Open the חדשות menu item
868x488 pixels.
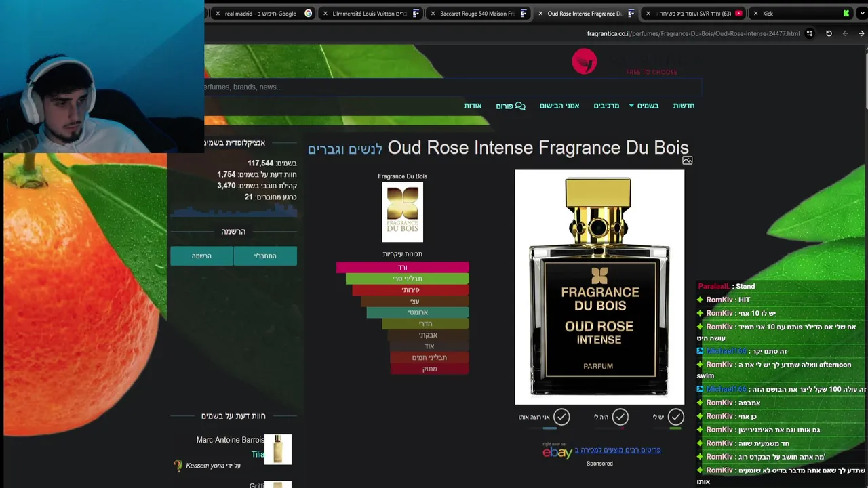point(684,106)
